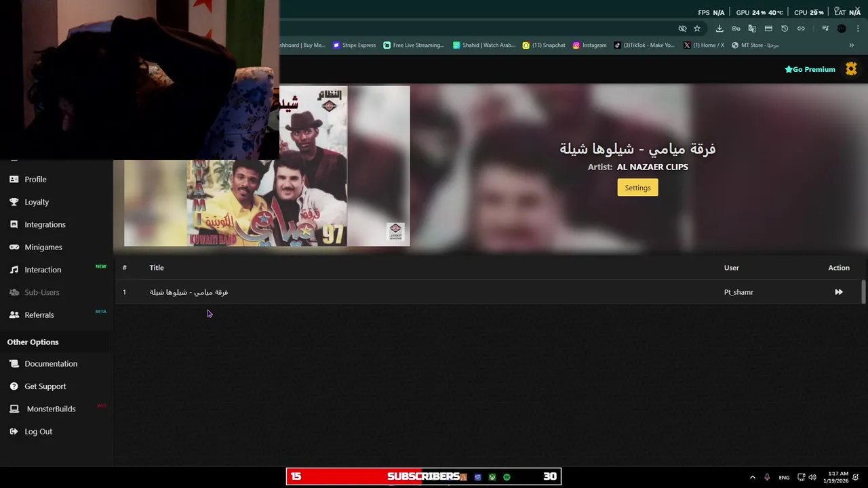Open the ENG language switcher
868x488 pixels.
[x=784, y=478]
